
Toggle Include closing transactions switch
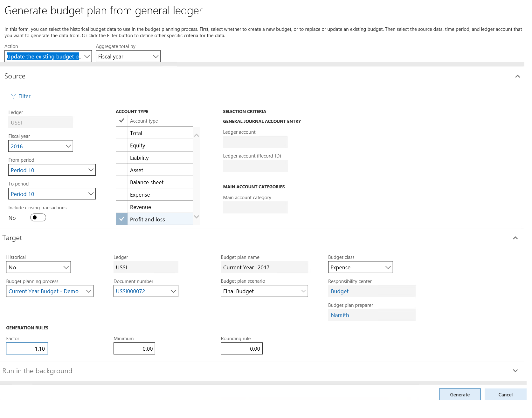(38, 218)
